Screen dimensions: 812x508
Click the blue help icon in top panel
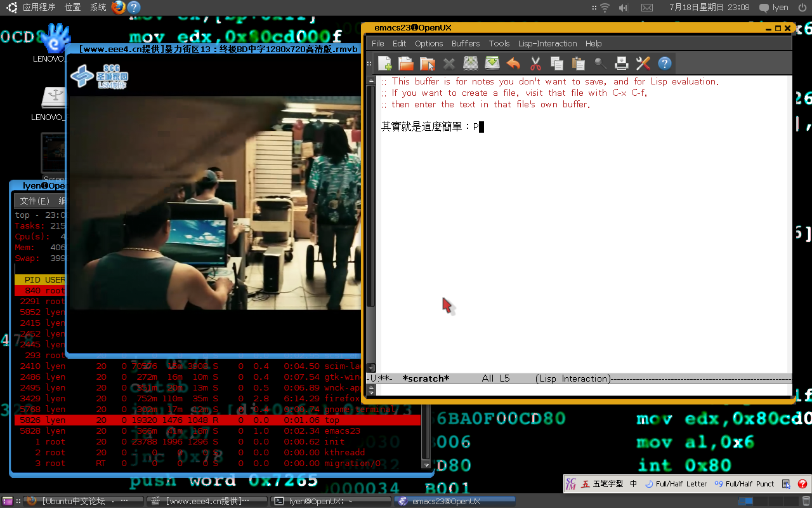pos(134,8)
